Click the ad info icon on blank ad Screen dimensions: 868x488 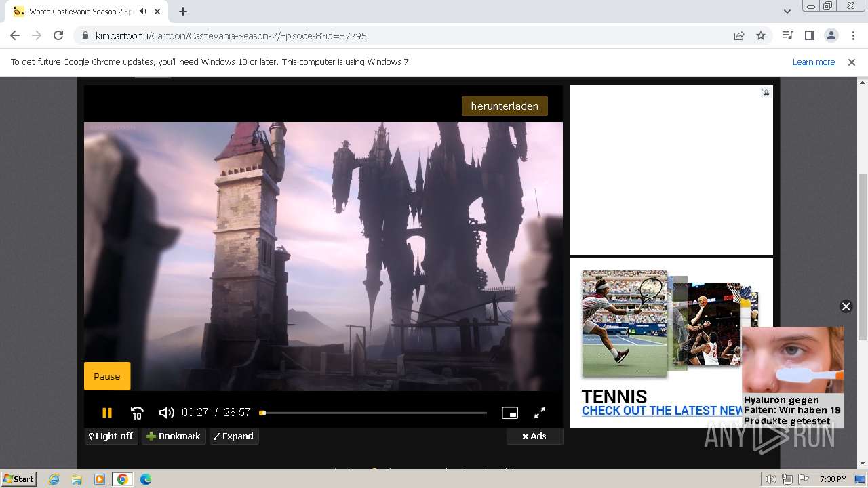(766, 91)
